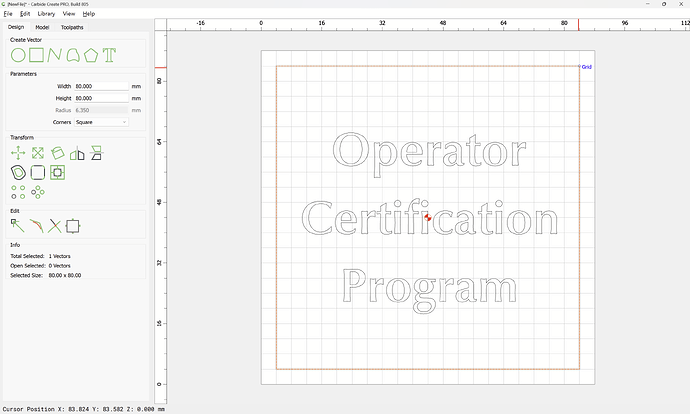Open the Help menu

pos(88,14)
